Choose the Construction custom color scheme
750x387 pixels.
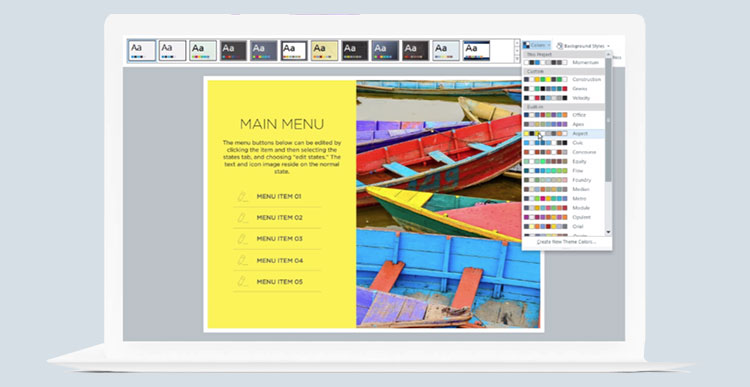pyautogui.click(x=563, y=79)
